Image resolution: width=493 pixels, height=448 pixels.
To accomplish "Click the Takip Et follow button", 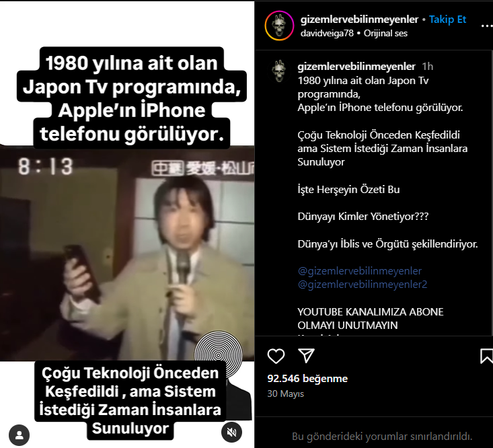I will [x=447, y=20].
